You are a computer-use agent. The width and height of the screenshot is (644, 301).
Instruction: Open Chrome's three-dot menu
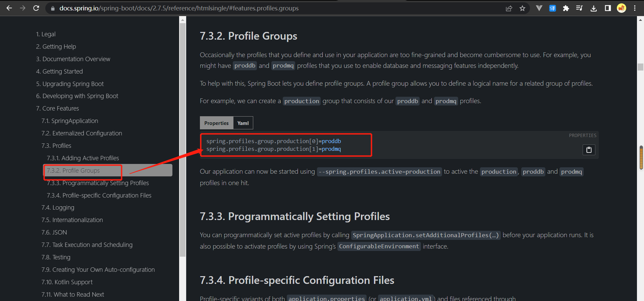coord(635,8)
